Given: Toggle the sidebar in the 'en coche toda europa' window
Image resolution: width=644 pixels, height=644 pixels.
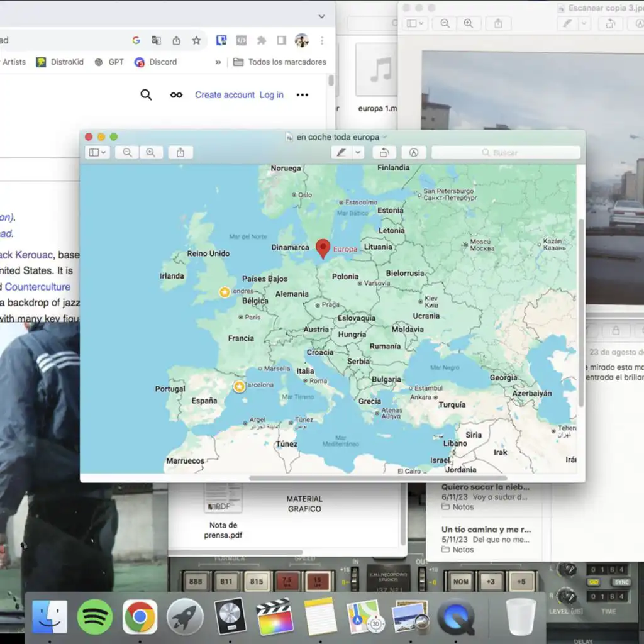Looking at the screenshot, I should (x=94, y=153).
